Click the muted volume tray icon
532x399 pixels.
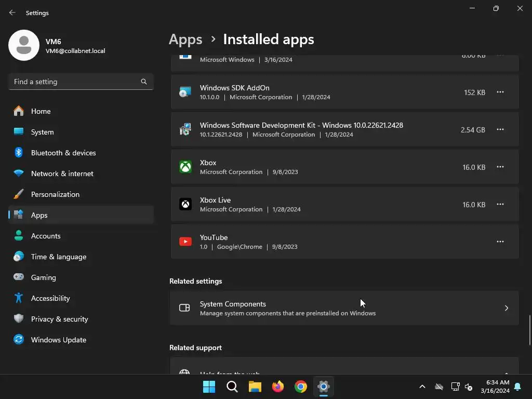(469, 387)
